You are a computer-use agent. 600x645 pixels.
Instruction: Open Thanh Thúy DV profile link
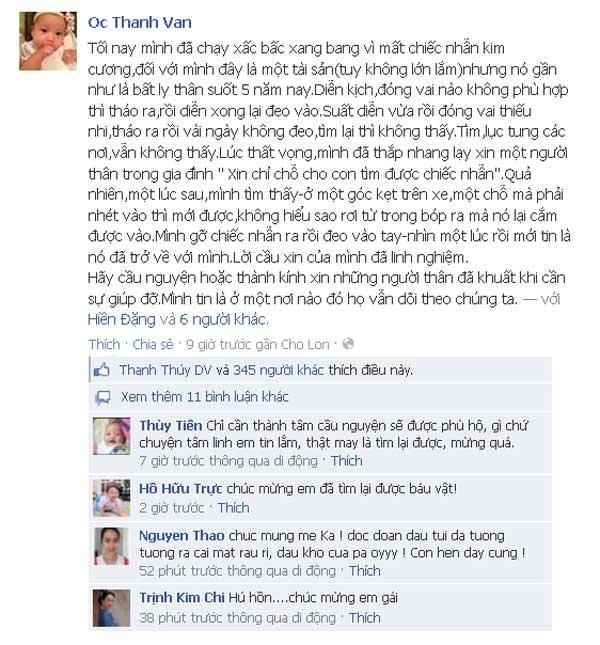pos(166,370)
